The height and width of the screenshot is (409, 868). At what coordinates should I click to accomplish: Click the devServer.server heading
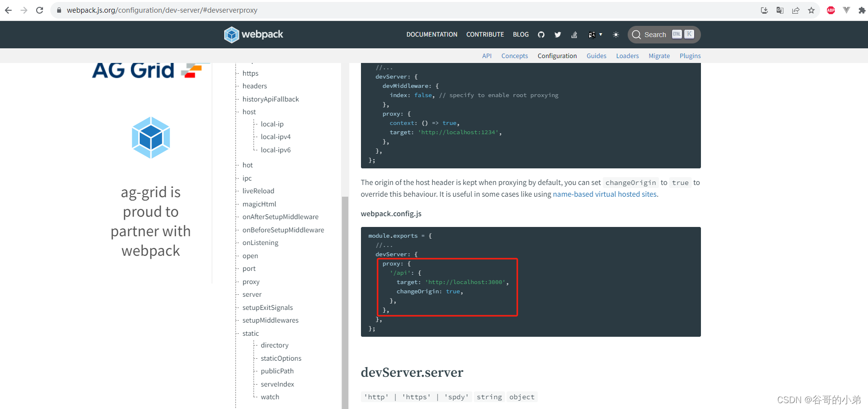pos(412,372)
